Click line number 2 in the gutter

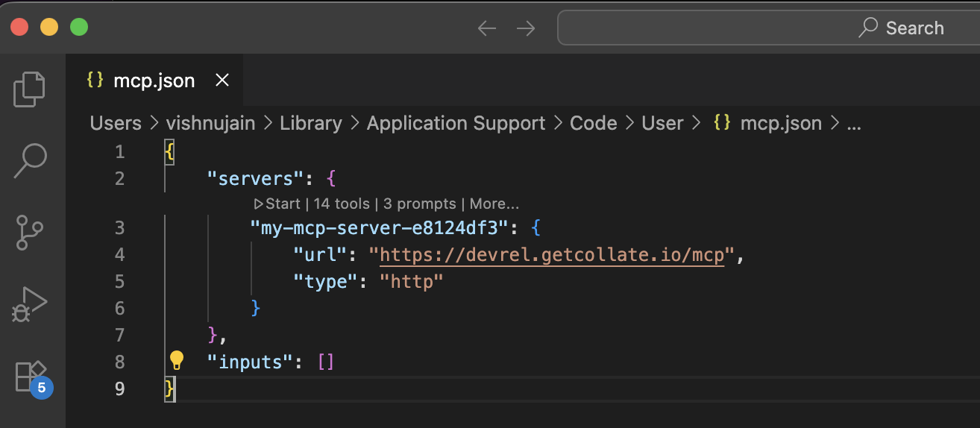[x=120, y=179]
